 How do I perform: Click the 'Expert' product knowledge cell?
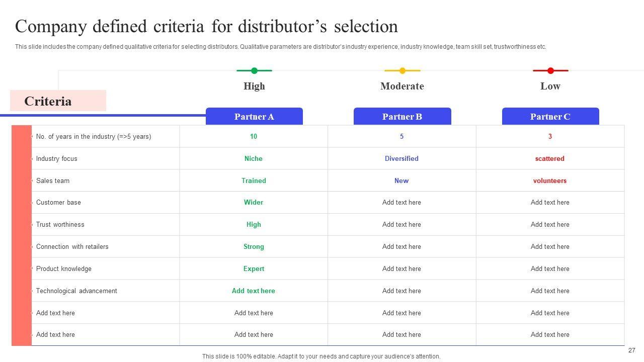click(254, 268)
